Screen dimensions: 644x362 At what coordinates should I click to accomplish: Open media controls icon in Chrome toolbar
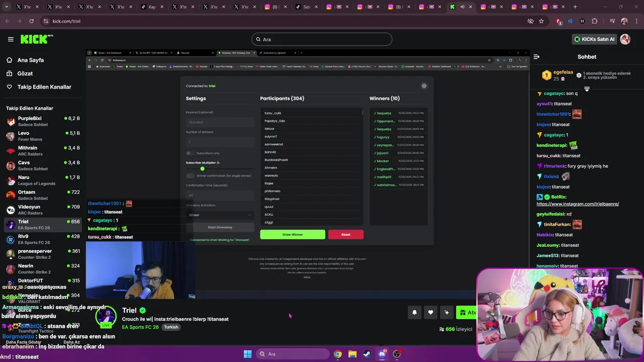coord(612,21)
